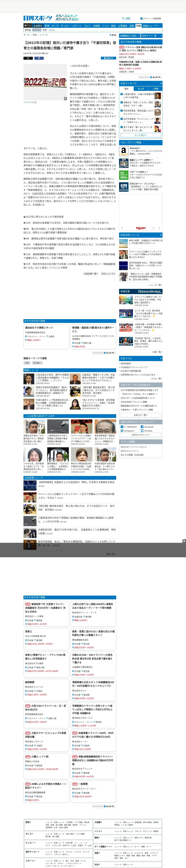Click 社会 in the breadcrumb
This screenshot has height=868, width=186.
(34, 35)
